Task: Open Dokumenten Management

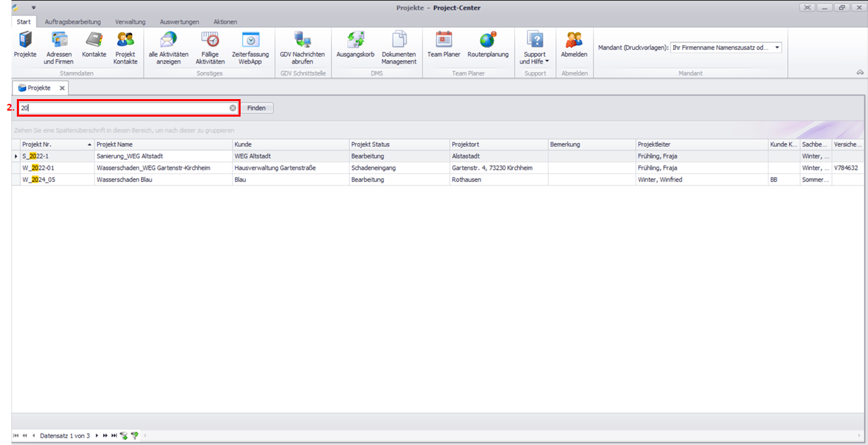Action: pyautogui.click(x=399, y=47)
